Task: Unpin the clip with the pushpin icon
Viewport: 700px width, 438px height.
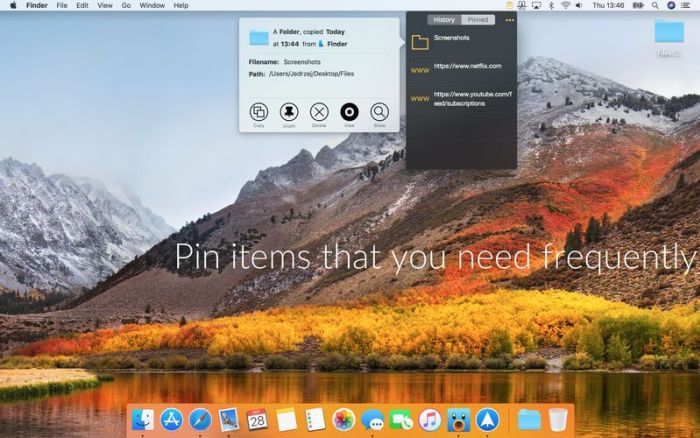Action: tap(289, 112)
